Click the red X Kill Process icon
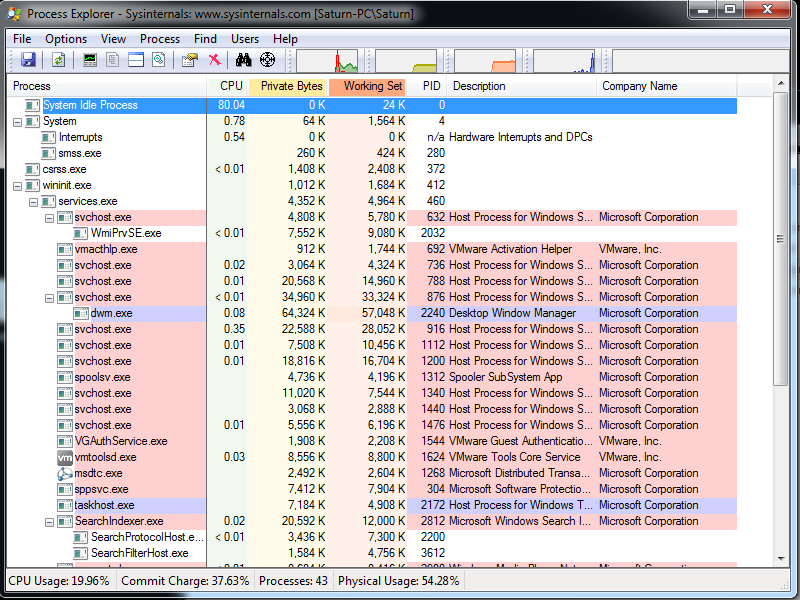 (x=214, y=60)
